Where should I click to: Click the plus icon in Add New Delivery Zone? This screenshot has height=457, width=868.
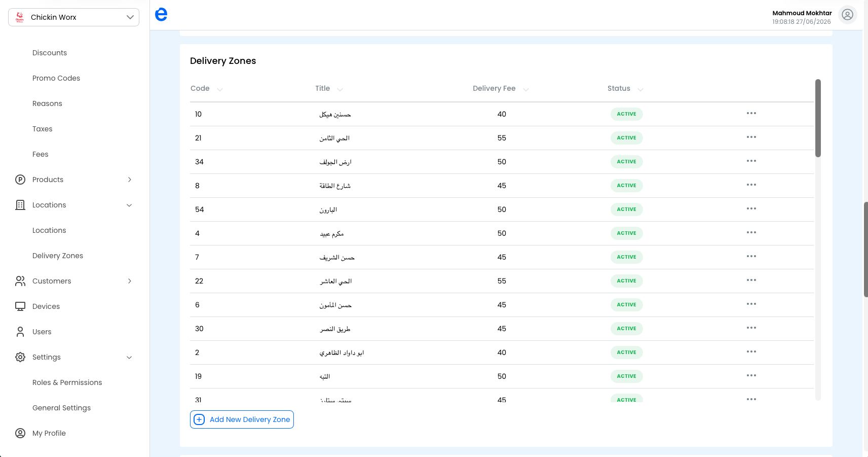(200, 419)
